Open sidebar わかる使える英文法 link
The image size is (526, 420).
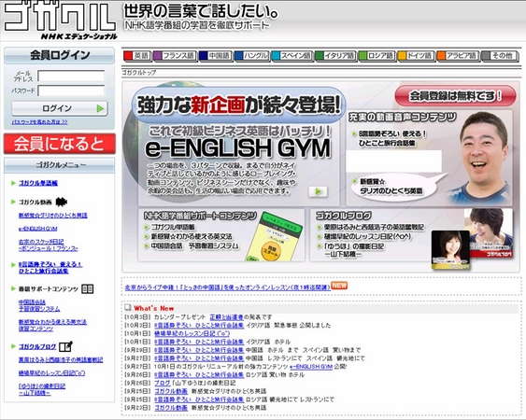(x=52, y=325)
